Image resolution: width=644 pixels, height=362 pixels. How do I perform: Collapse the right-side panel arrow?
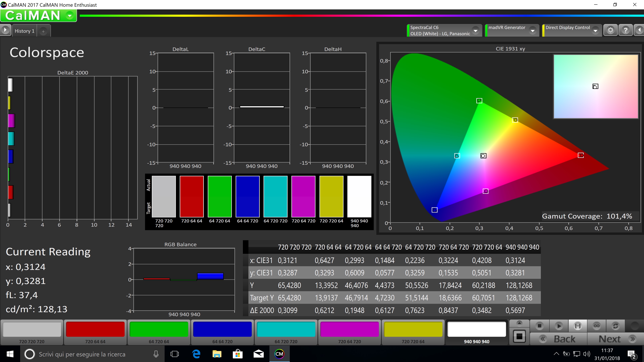[x=639, y=30]
